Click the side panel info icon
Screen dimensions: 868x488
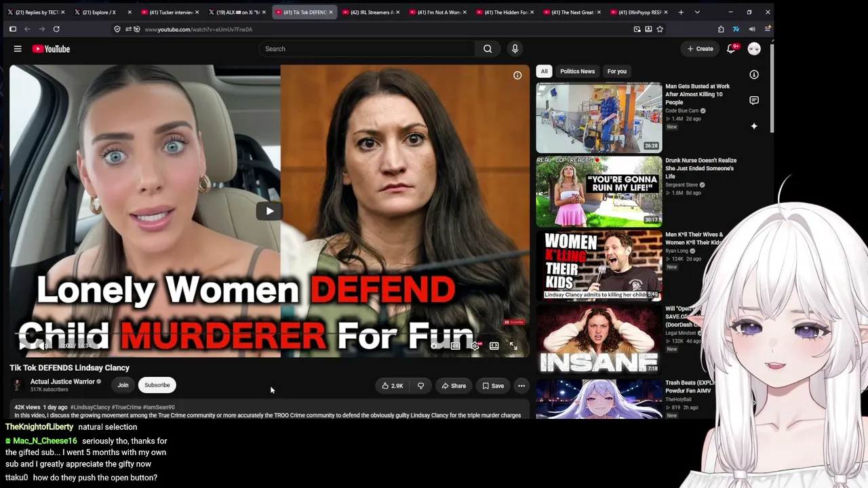pyautogui.click(x=754, y=75)
